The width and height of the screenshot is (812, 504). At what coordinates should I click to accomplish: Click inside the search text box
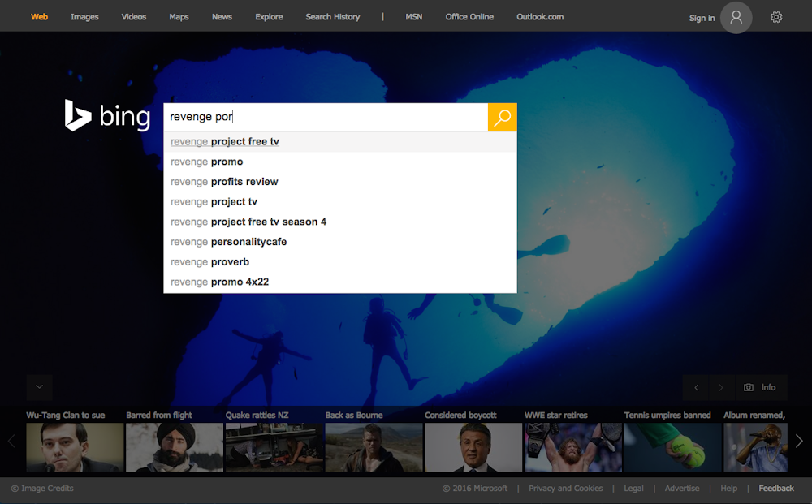326,117
